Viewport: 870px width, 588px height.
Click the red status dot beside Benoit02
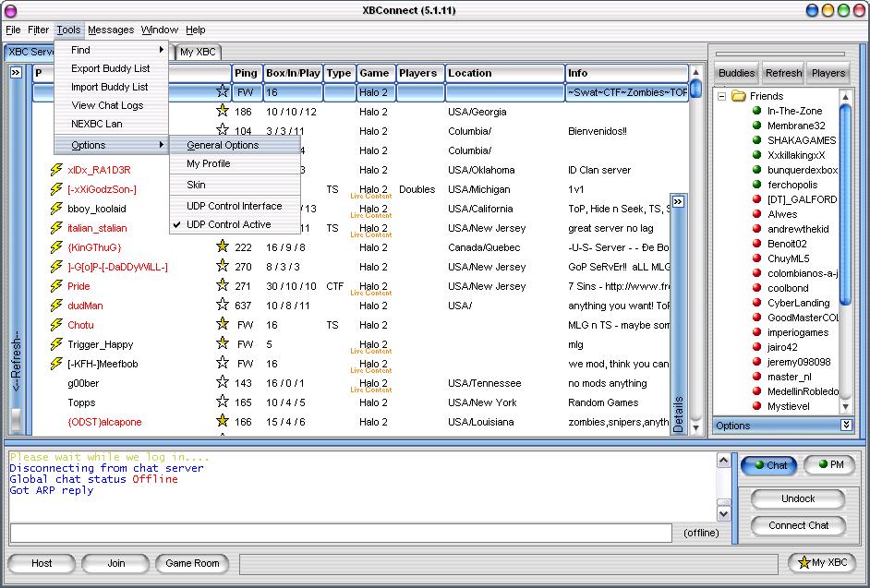click(x=756, y=244)
